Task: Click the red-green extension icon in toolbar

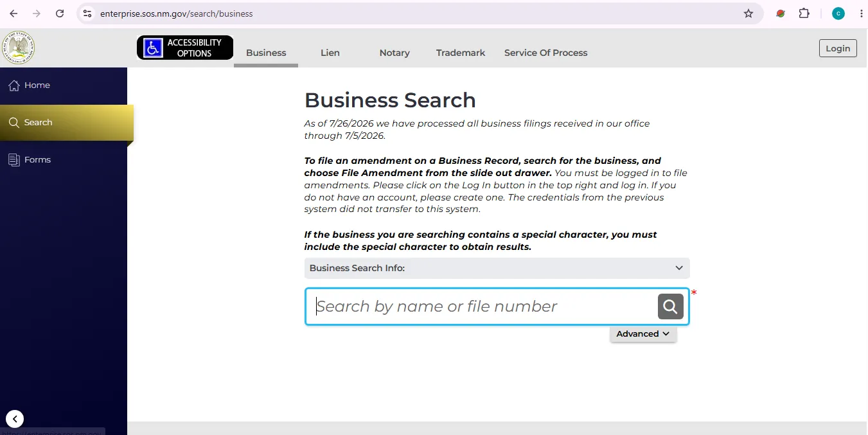Action: [781, 13]
